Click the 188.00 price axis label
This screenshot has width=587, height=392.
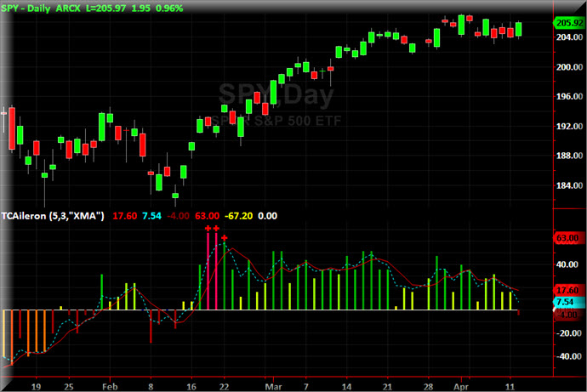(569, 156)
